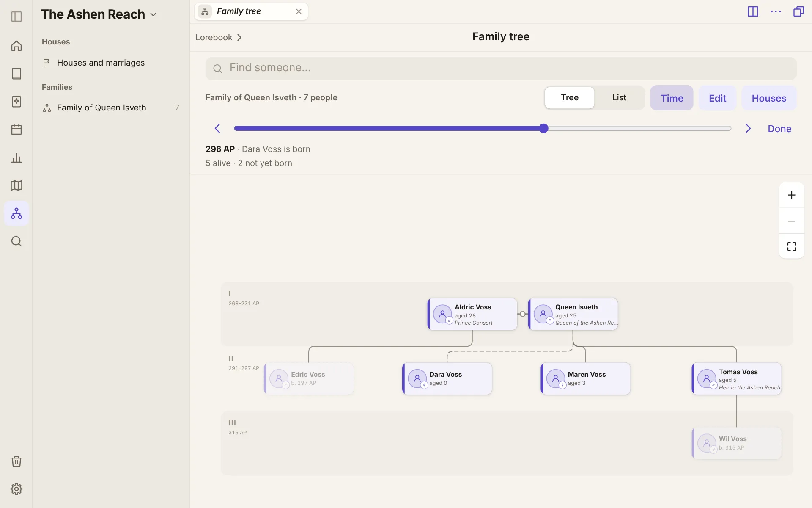Select the Queen Isveth person card
The width and height of the screenshot is (812, 508).
click(x=573, y=314)
